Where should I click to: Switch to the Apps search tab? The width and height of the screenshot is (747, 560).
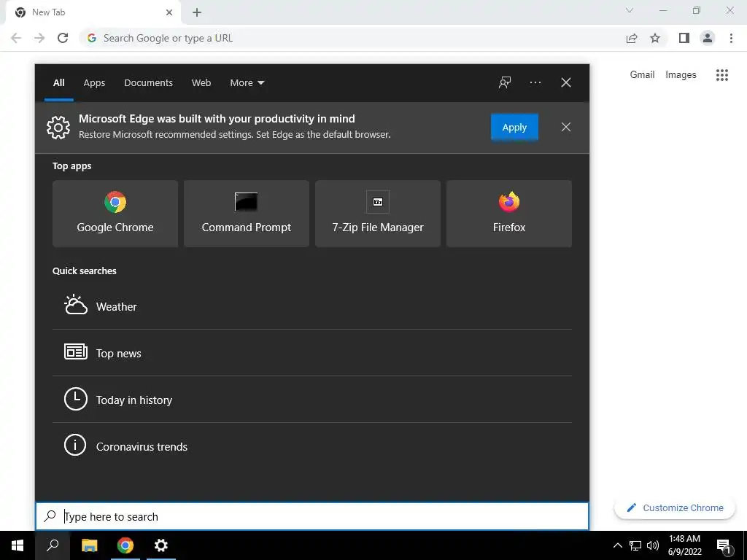tap(94, 82)
